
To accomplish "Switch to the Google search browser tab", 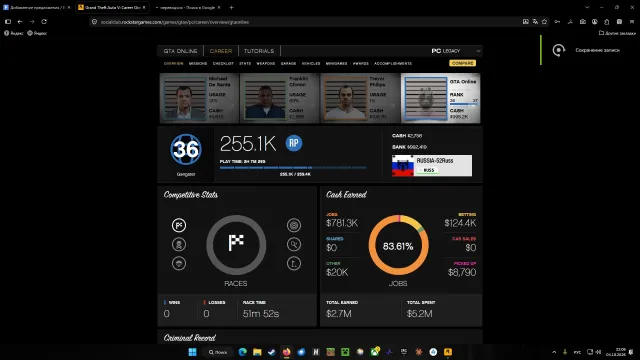I will pyautogui.click(x=187, y=7).
